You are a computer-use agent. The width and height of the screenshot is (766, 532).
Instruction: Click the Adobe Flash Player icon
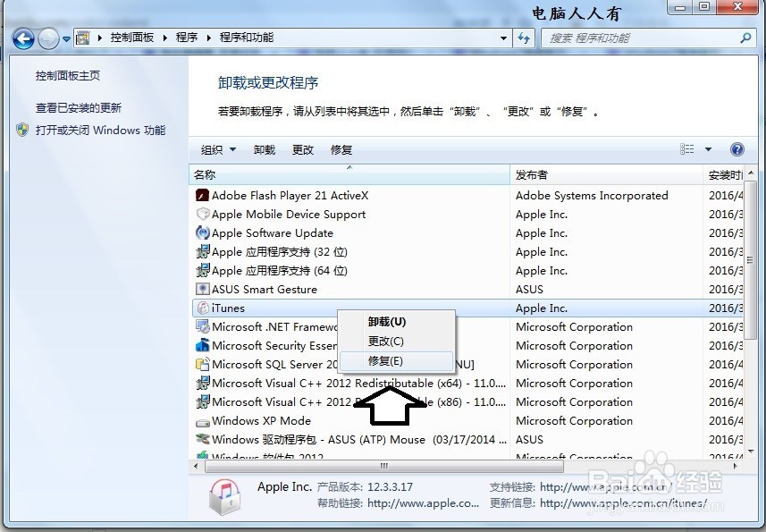pos(202,196)
